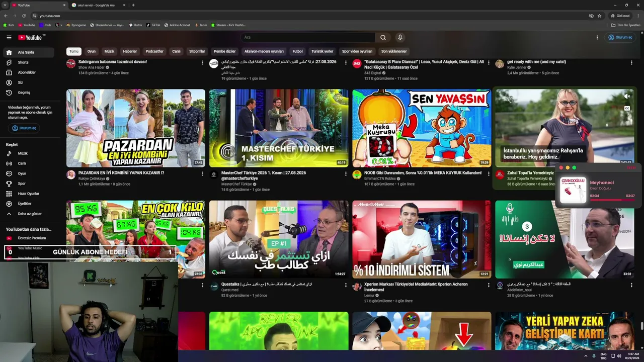Bookmark this page with the star icon

(599, 16)
